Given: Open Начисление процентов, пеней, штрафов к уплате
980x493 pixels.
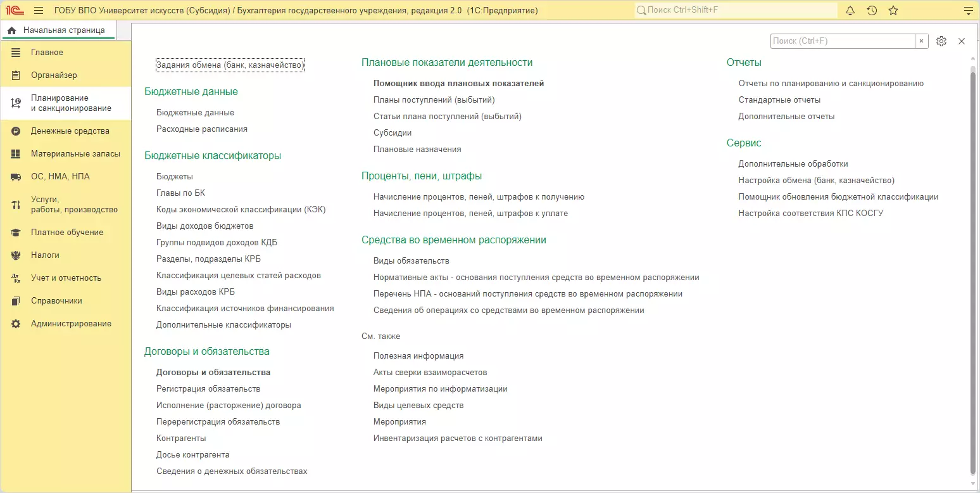Looking at the screenshot, I should tap(471, 214).
